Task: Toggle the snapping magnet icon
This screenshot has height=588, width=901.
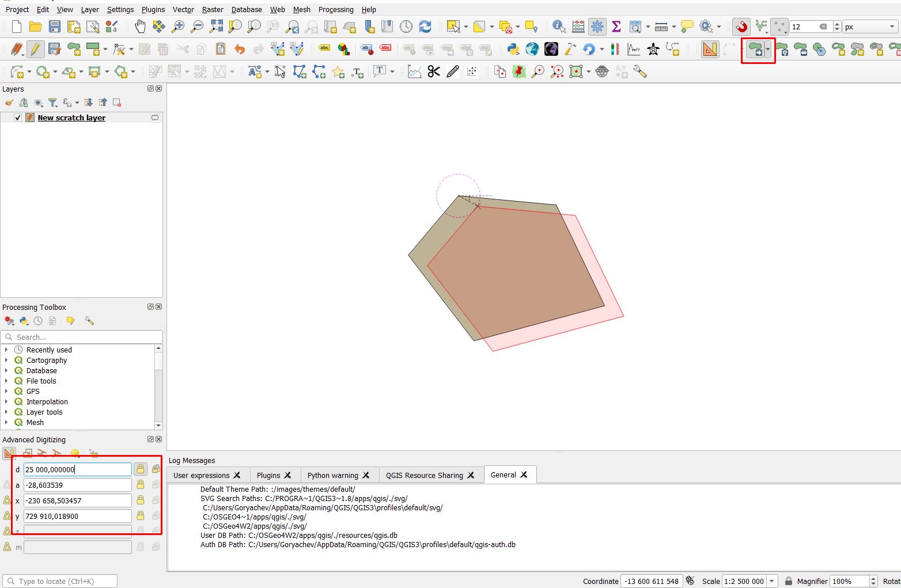Action: pos(741,26)
